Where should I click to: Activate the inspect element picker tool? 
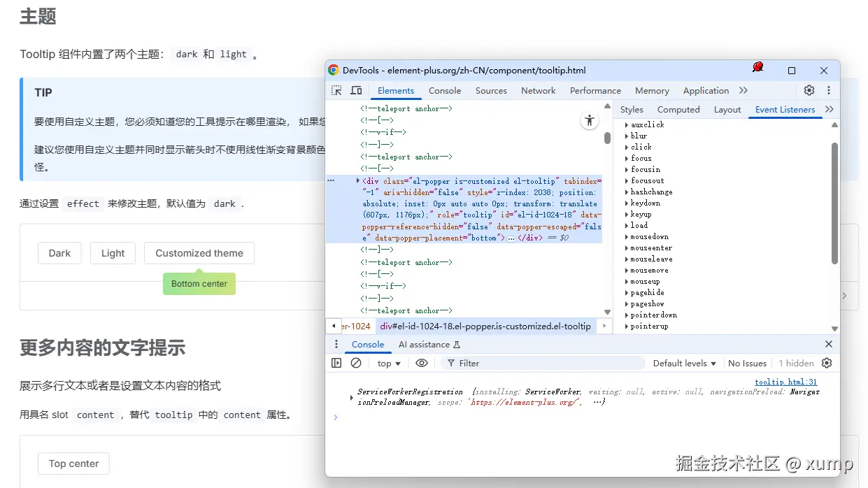(x=336, y=91)
